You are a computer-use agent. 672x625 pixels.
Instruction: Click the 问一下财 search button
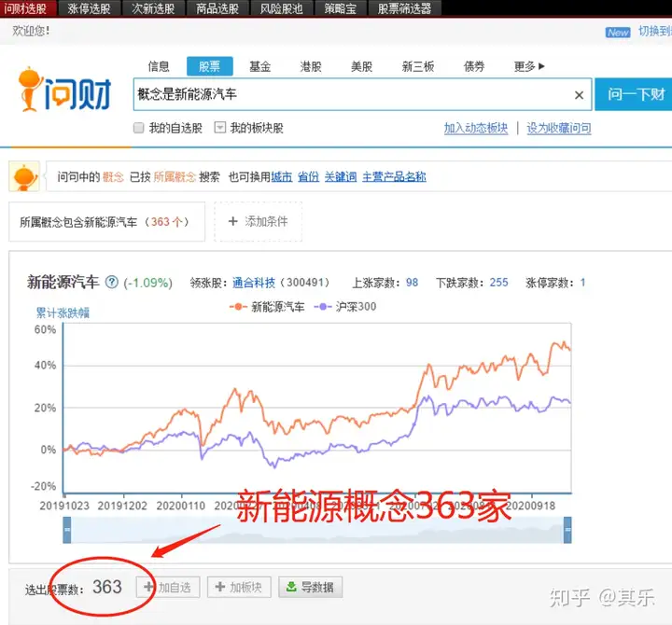pyautogui.click(x=635, y=94)
